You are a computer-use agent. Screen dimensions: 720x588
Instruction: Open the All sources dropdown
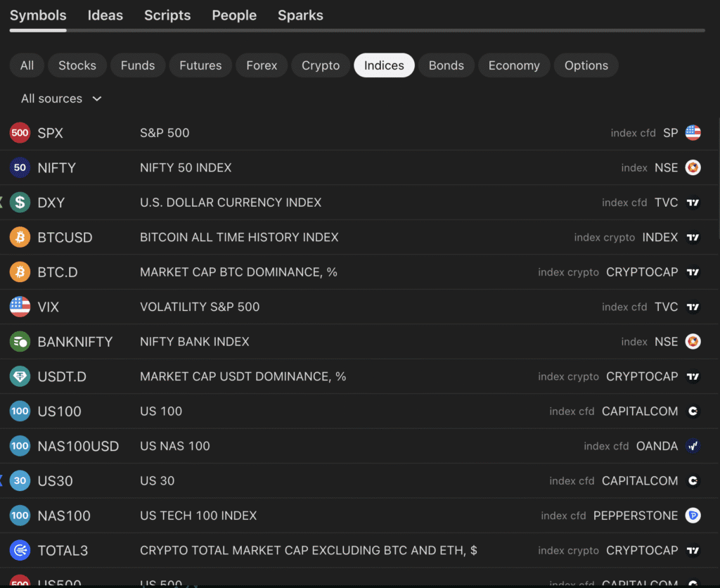click(x=61, y=98)
